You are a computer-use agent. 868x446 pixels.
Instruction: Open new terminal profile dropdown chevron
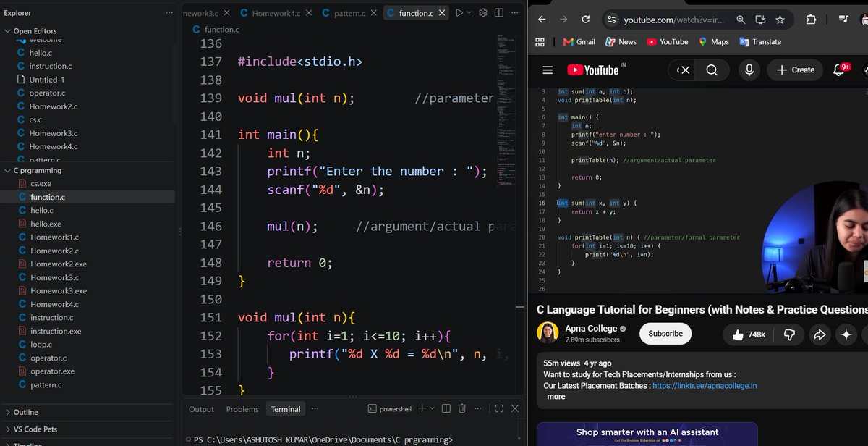tap(432, 409)
